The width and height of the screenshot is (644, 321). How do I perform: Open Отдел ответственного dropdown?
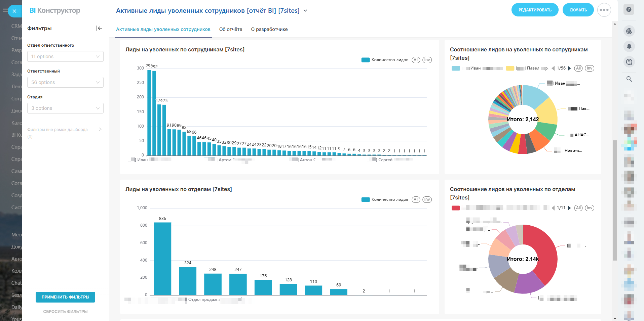pos(65,56)
